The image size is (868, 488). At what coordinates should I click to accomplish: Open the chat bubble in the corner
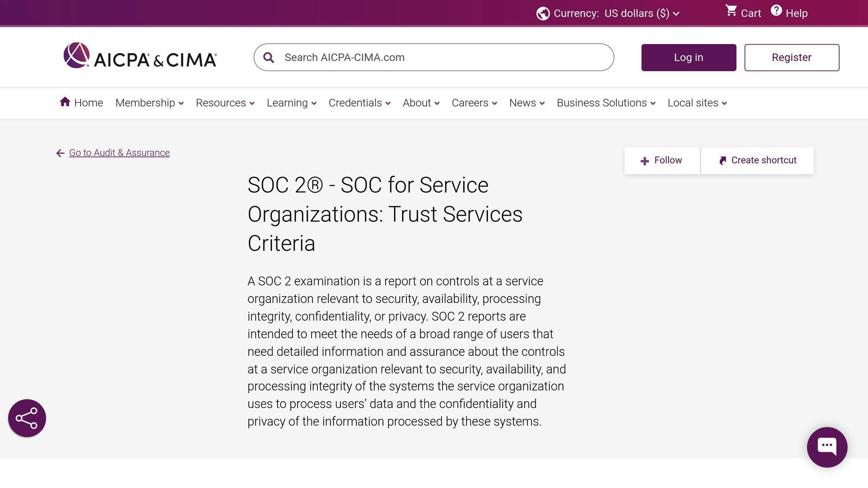(x=826, y=446)
